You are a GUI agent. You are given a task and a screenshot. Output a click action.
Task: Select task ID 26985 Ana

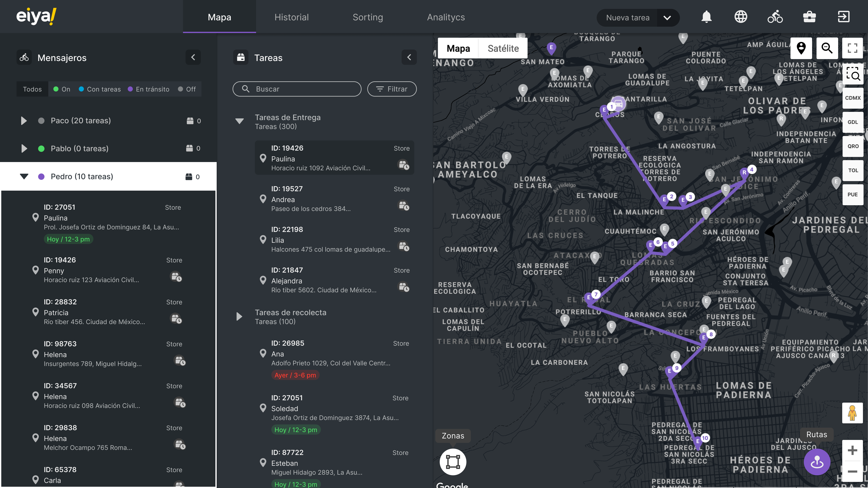click(x=334, y=359)
